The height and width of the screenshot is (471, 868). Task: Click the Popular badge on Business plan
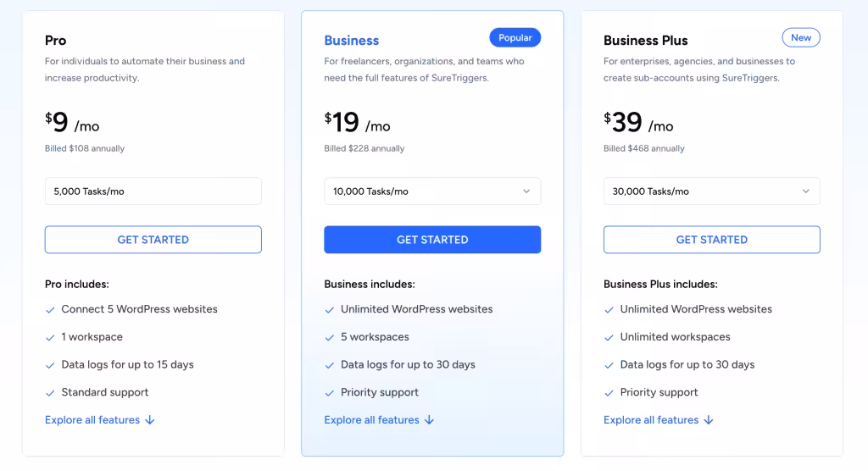[515, 38]
